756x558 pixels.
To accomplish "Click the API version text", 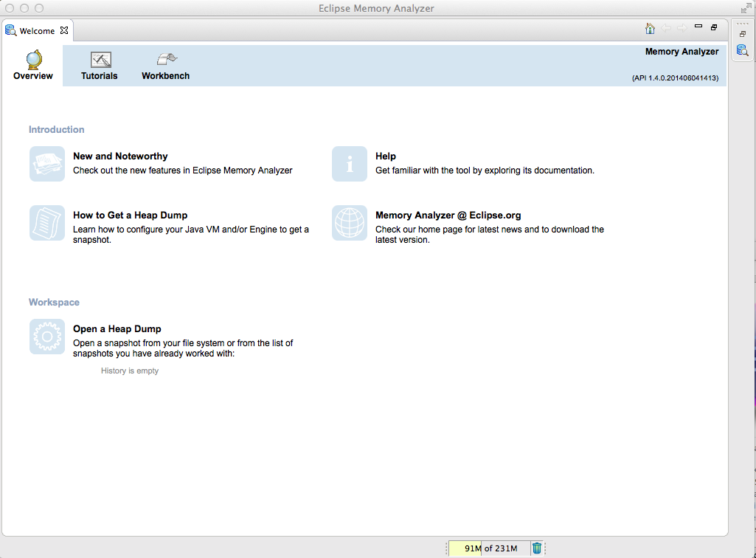I will [x=675, y=77].
